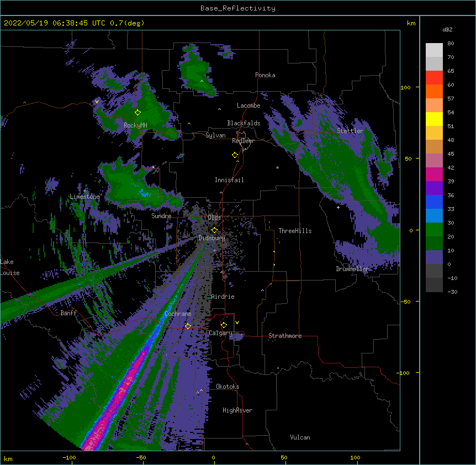Click the -50 tick on the vertical km axis

click(x=405, y=302)
